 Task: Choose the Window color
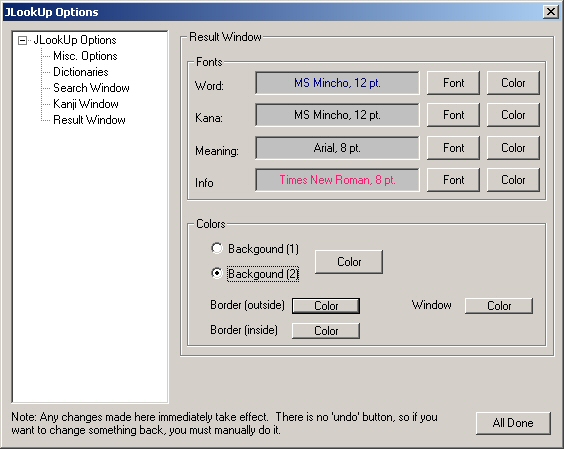pos(499,306)
